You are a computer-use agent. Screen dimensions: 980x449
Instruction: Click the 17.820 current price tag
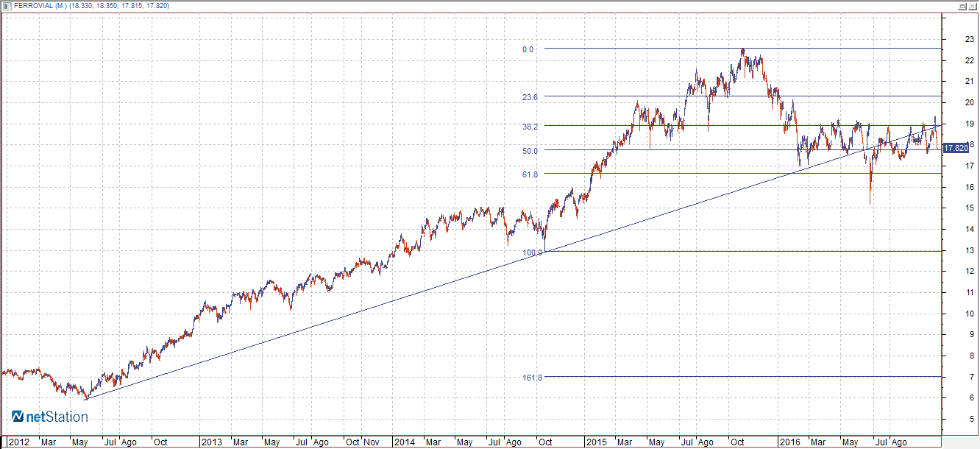click(956, 148)
